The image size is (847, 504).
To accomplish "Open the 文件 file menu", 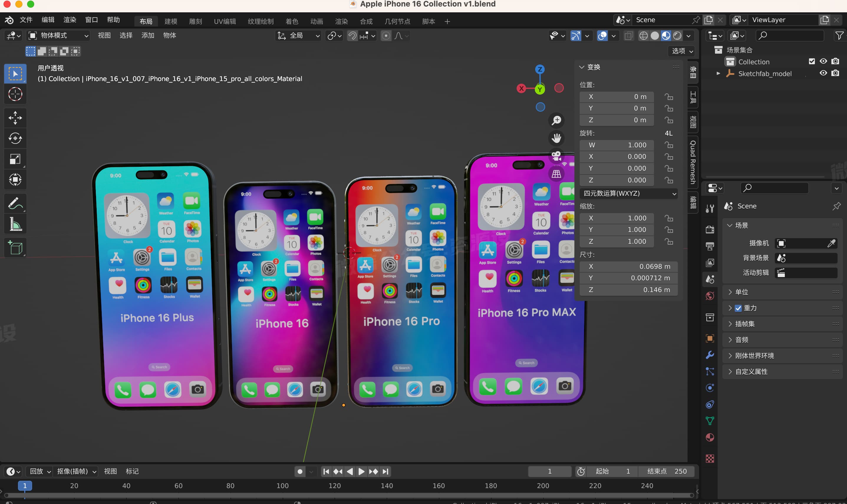I will 26,20.
